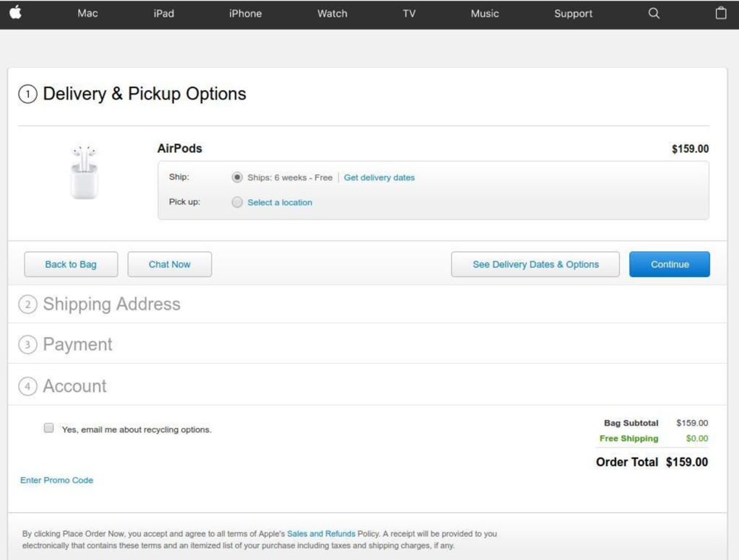This screenshot has width=739, height=560.
Task: Select the Ship radio button
Action: point(237,178)
